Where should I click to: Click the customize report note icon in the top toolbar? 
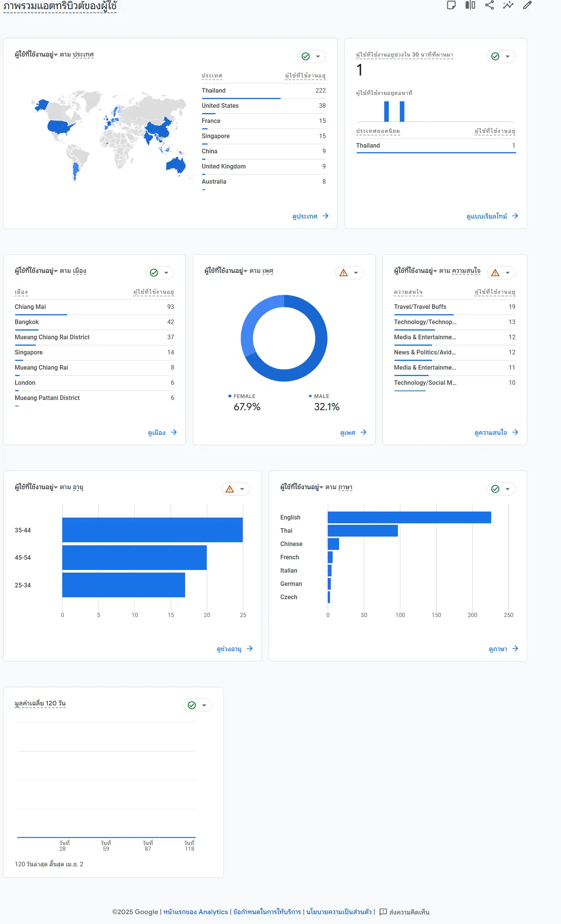[x=451, y=5]
